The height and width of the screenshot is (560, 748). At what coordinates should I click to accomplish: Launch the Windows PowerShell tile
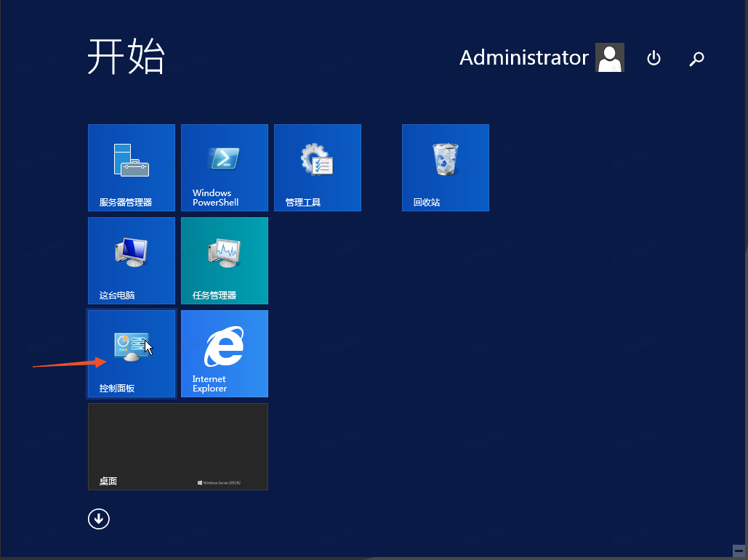pos(224,167)
